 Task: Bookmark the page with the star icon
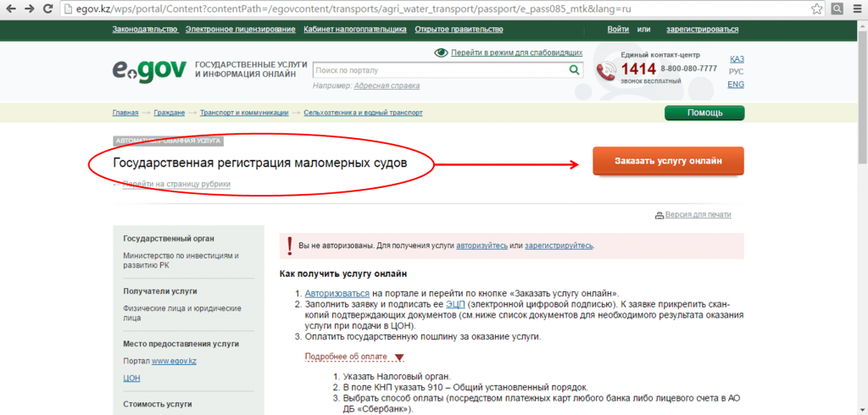(816, 8)
